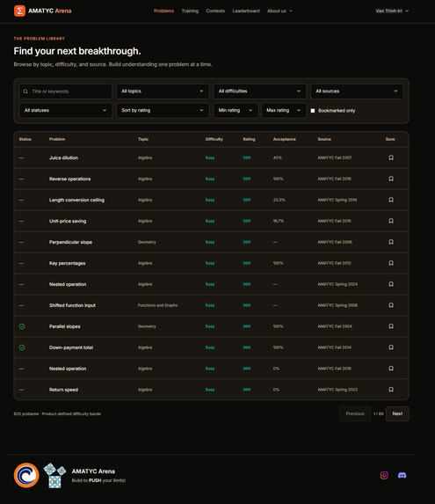Screen dimensions: 435x504
Task: Click the orange wave circle logo in footer
Action: point(26,475)
